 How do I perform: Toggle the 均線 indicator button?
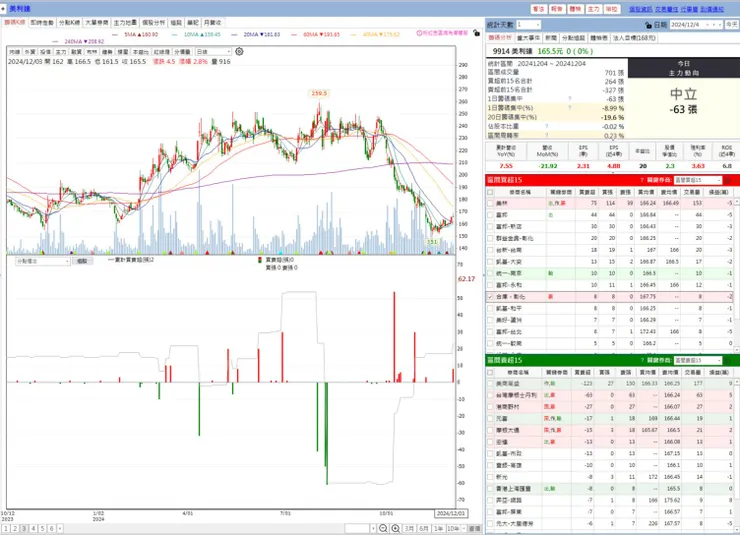tap(15, 51)
